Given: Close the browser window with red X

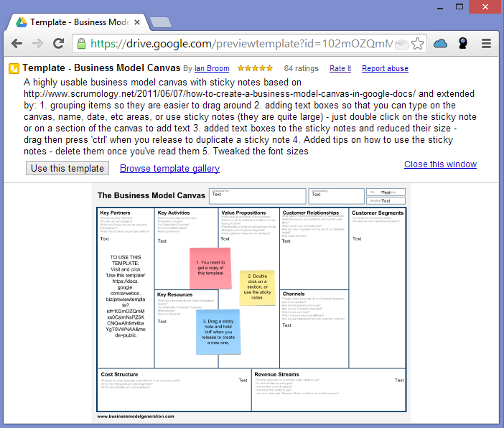Looking at the screenshot, I should pyautogui.click(x=485, y=6).
